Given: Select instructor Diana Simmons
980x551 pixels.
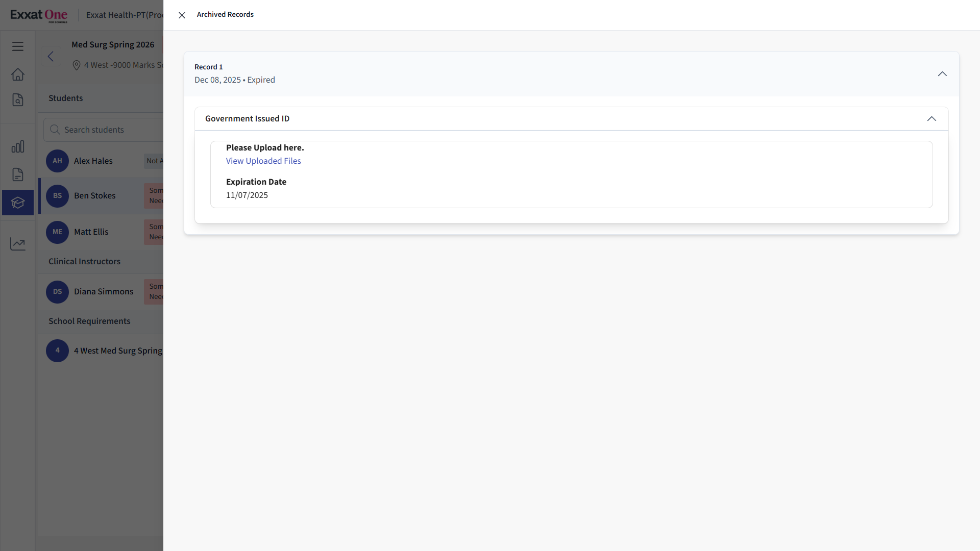Looking at the screenshot, I should pyautogui.click(x=104, y=292).
